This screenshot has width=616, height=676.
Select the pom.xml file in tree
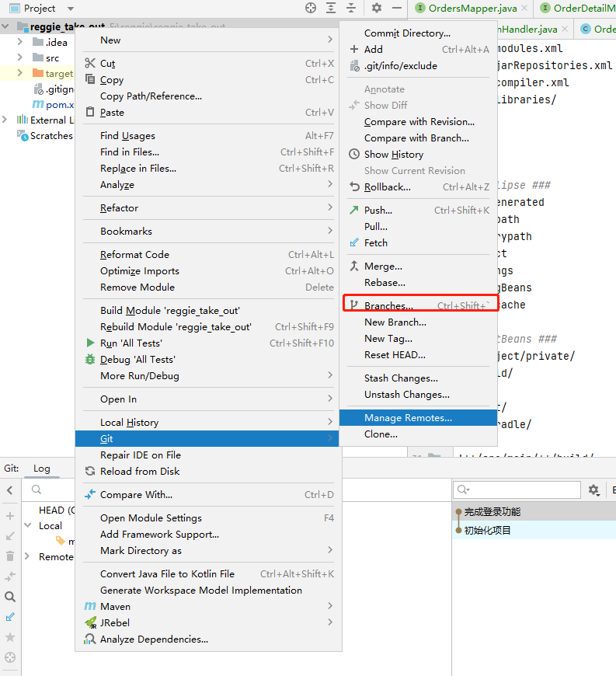[x=54, y=104]
